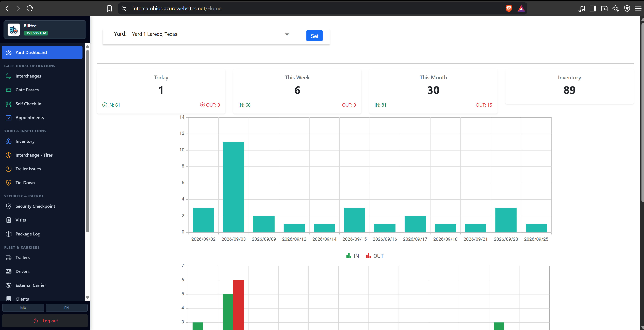Open the browser hamburger menu
Image resolution: width=644 pixels, height=330 pixels.
point(638,8)
